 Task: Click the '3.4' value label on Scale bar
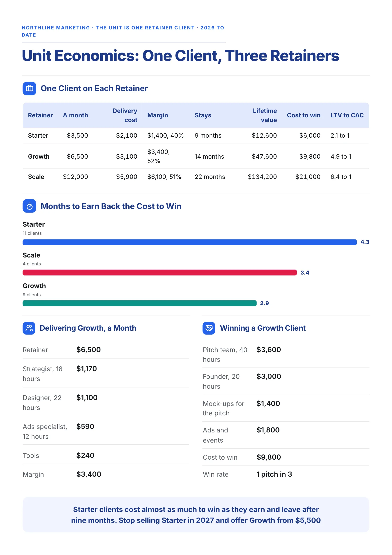305,273
